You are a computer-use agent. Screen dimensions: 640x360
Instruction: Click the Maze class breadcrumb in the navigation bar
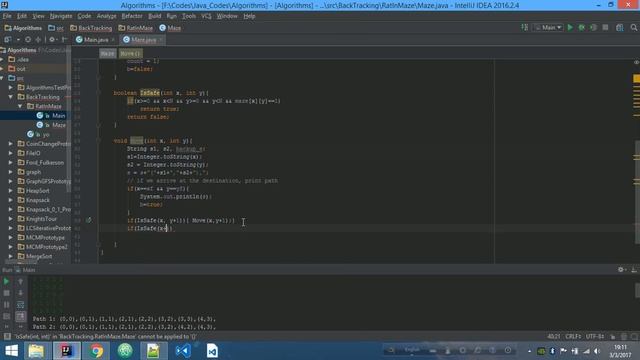point(170,28)
